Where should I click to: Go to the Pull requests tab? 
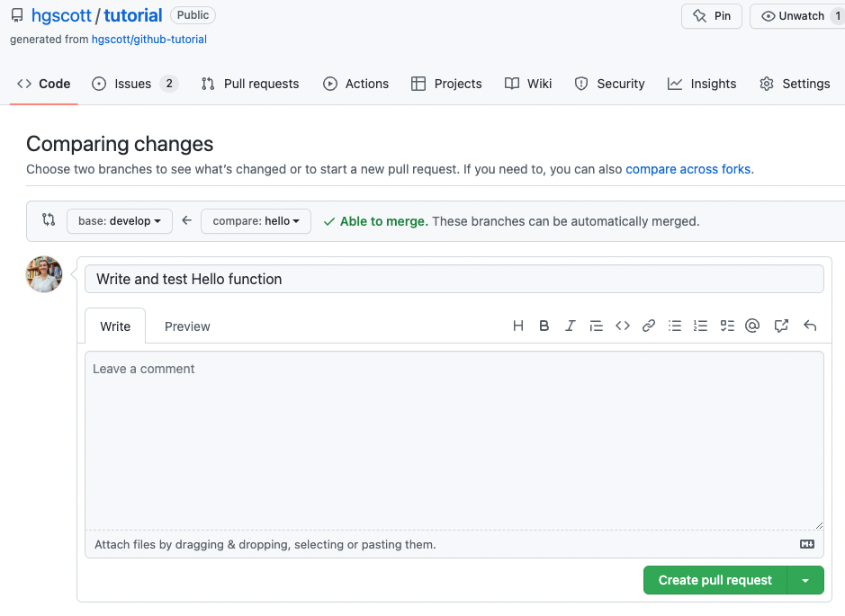(x=250, y=84)
